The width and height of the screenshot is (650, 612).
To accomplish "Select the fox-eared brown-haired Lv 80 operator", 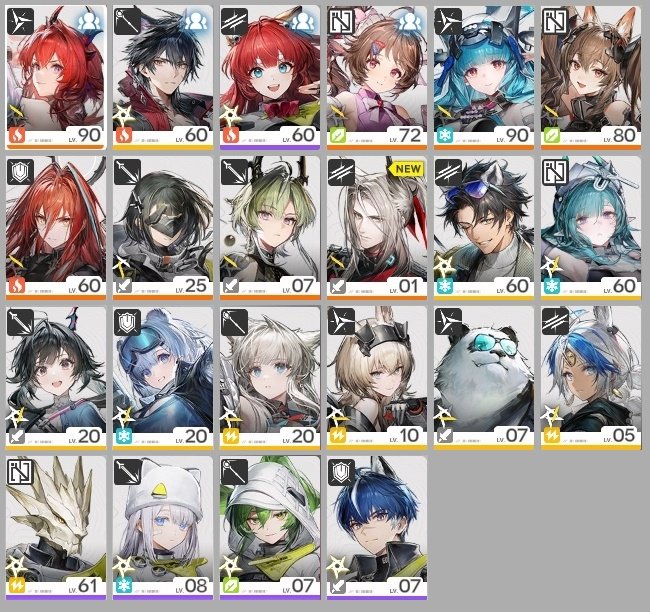I will point(591,78).
